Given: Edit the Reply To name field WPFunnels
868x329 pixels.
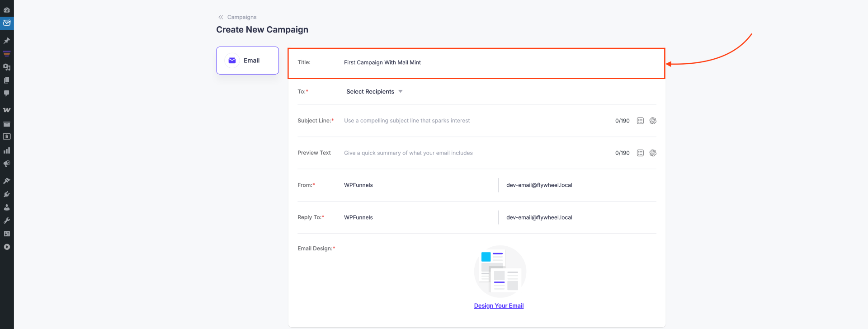Looking at the screenshot, I should pyautogui.click(x=418, y=217).
